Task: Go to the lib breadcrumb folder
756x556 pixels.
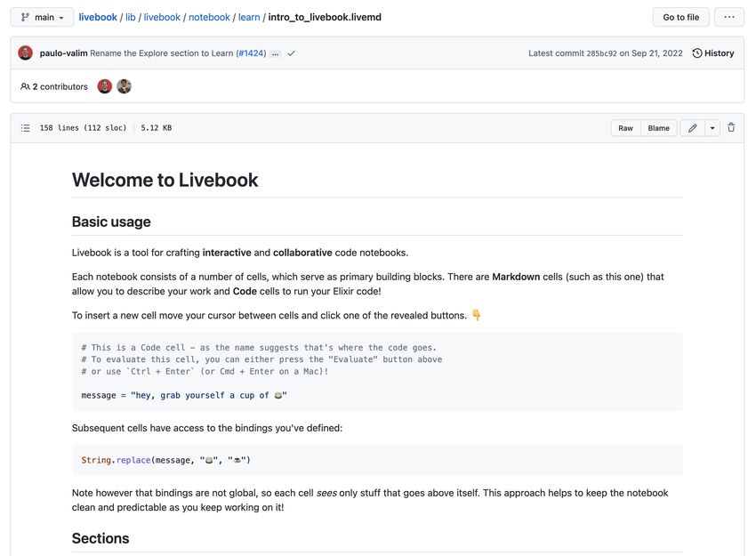Action: pos(130,18)
